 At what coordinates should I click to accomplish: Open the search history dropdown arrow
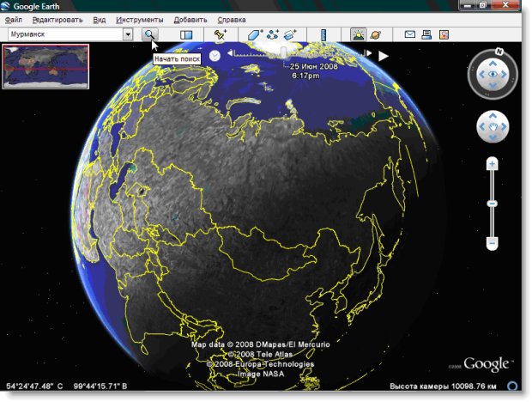(128, 34)
